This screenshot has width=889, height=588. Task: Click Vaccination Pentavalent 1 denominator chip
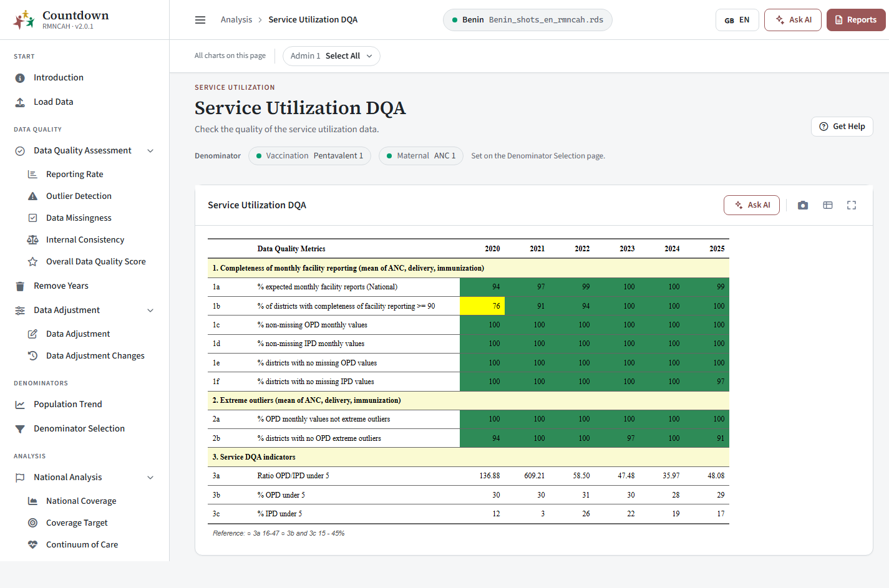point(310,156)
